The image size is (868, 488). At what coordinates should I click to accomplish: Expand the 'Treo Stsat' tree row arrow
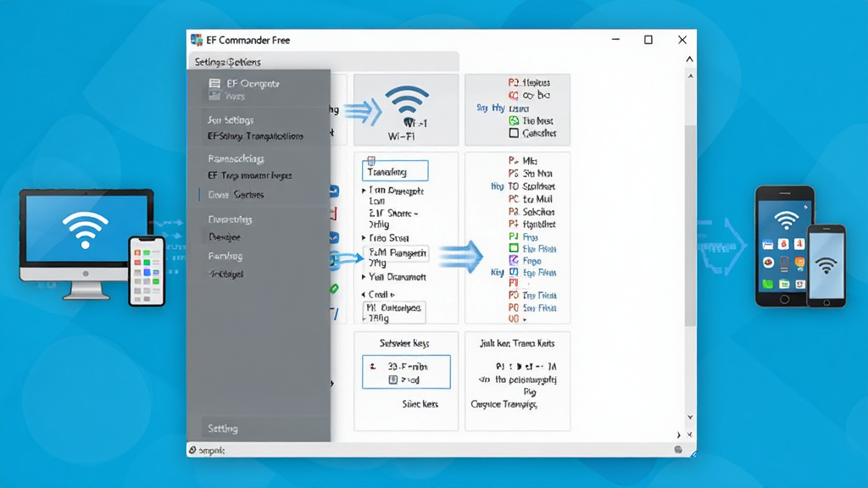[364, 238]
